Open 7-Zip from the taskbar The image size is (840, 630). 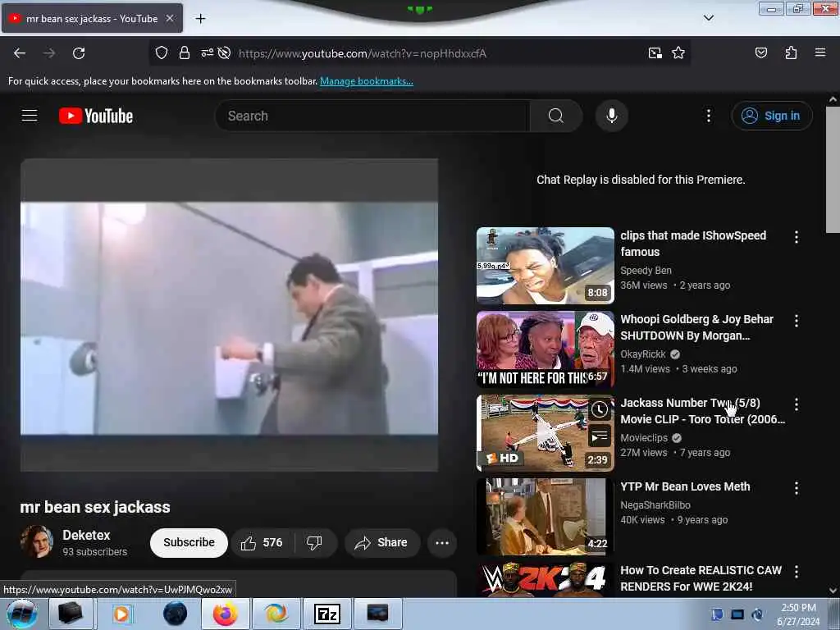pyautogui.click(x=326, y=614)
